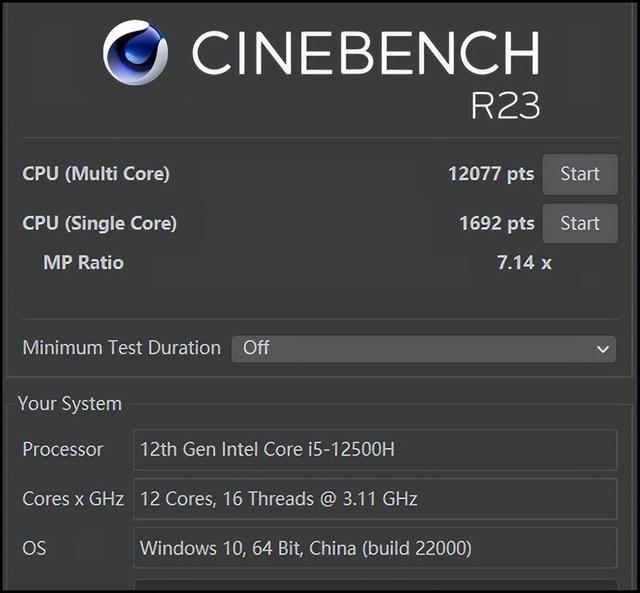Viewport: 640px width, 593px height.
Task: Click the 1692 pts single core score
Action: tap(497, 224)
